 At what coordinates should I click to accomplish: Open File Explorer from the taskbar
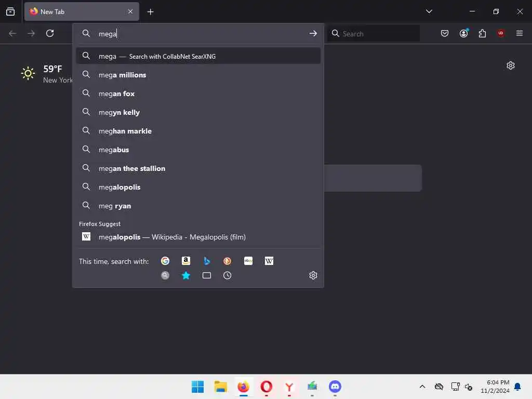point(220,387)
